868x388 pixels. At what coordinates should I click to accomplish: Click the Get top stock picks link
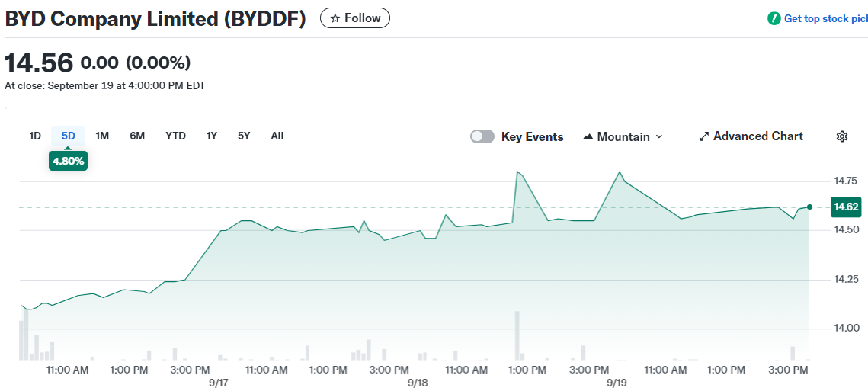tap(826, 18)
